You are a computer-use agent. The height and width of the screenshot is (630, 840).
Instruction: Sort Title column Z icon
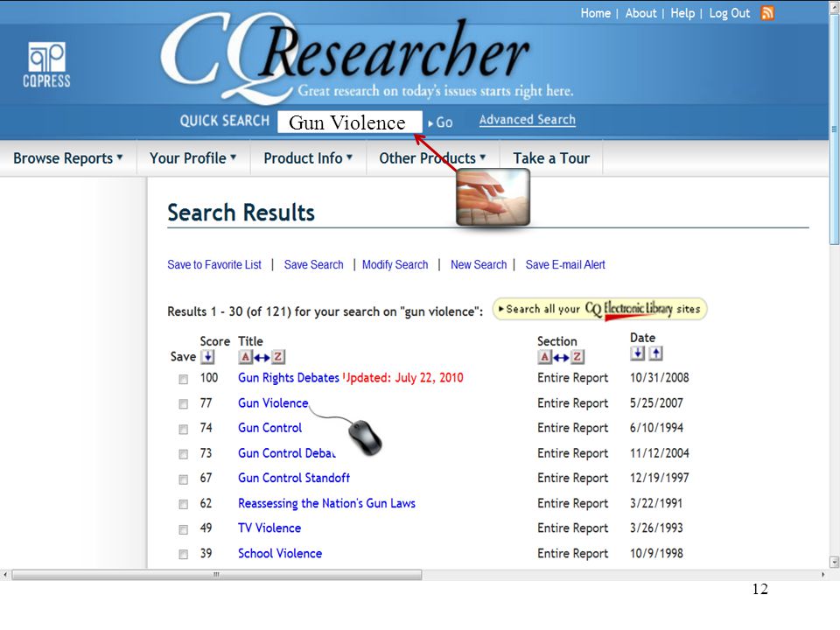(278, 357)
